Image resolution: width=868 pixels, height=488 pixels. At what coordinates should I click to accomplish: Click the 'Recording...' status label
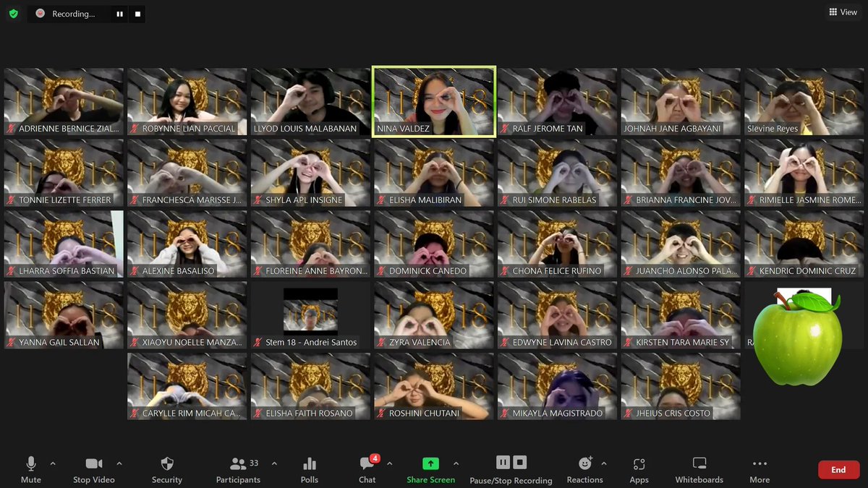[73, 14]
